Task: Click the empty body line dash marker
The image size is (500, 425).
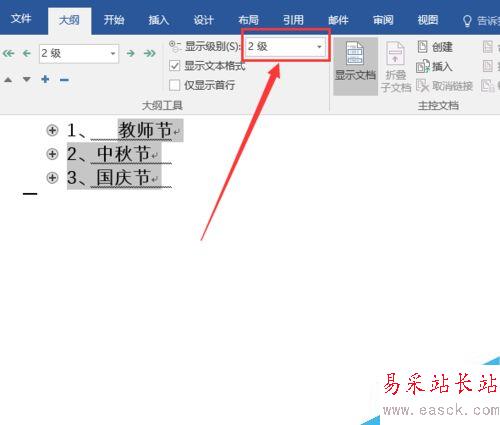Action: tap(30, 193)
